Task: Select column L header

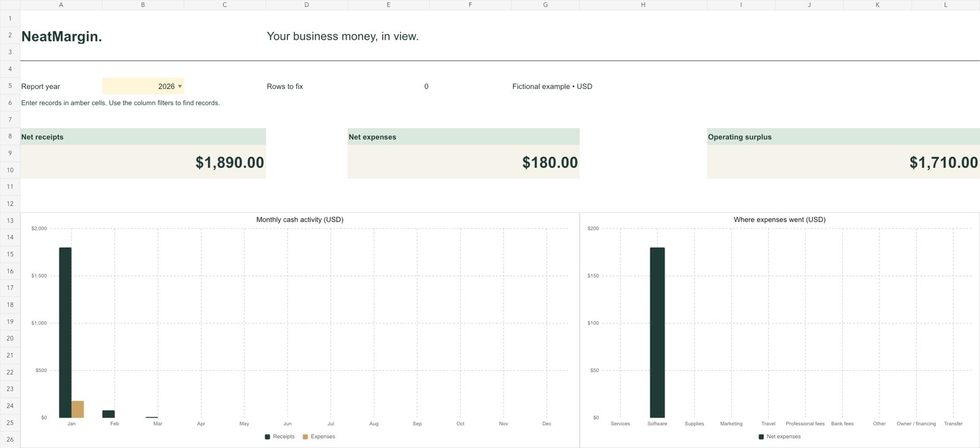Action: coord(946,5)
